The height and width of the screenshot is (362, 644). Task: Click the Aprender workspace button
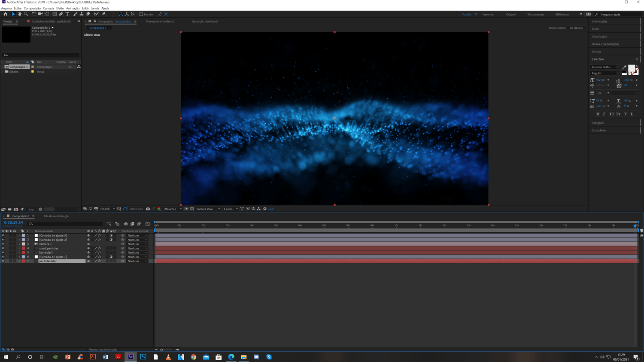[489, 14]
